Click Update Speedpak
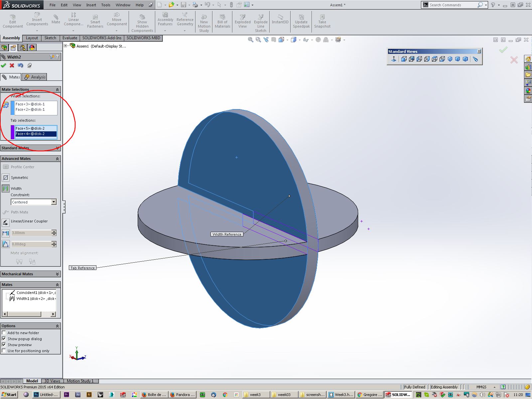 click(x=301, y=21)
